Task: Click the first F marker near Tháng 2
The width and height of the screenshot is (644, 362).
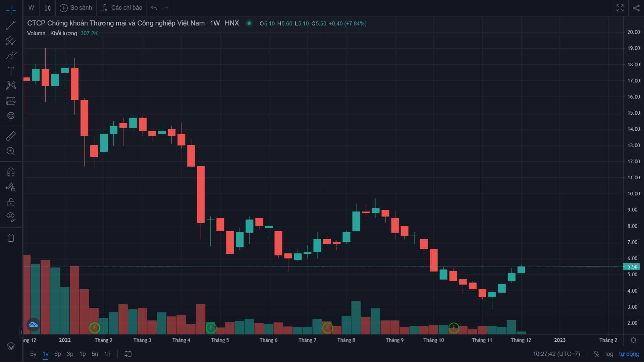Action: point(95,327)
